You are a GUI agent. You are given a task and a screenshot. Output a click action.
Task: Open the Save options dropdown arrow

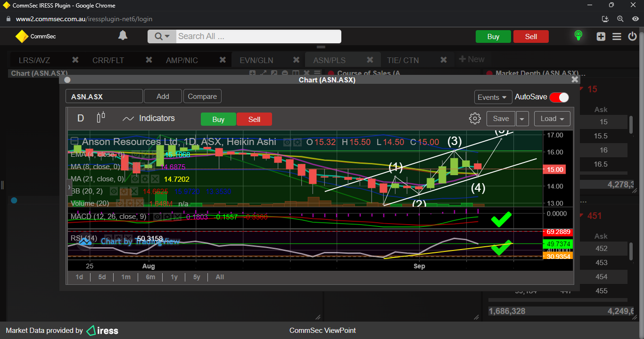pos(522,119)
